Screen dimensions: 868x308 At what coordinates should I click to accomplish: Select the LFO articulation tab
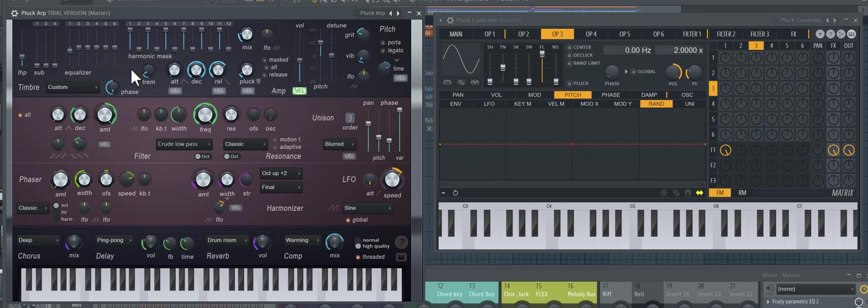pos(489,104)
